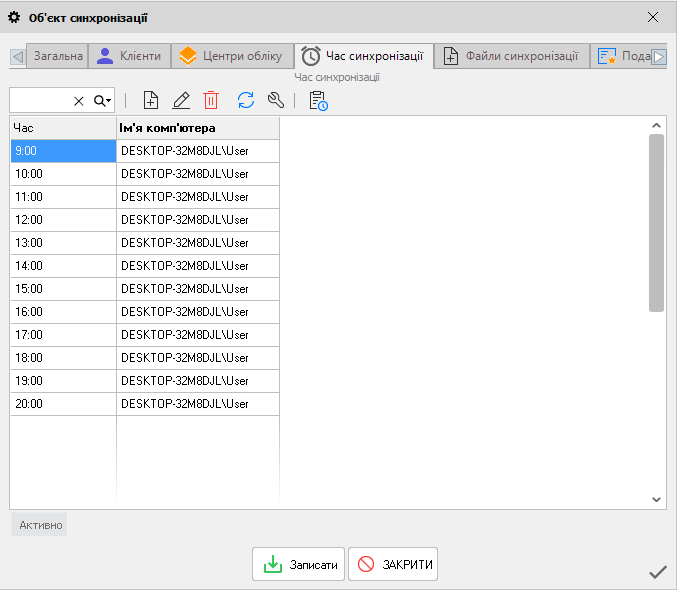Viewport: 677px width, 590px height.
Task: Click the red delete trash icon
Action: [x=211, y=100]
